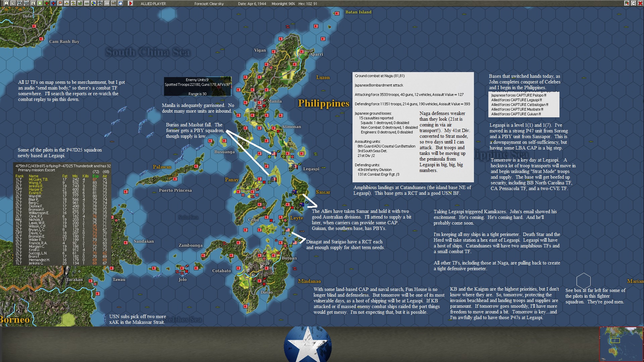Screen dimensions: 644x362
Task: Open the OP operations report icon
Action: [x=107, y=3]
